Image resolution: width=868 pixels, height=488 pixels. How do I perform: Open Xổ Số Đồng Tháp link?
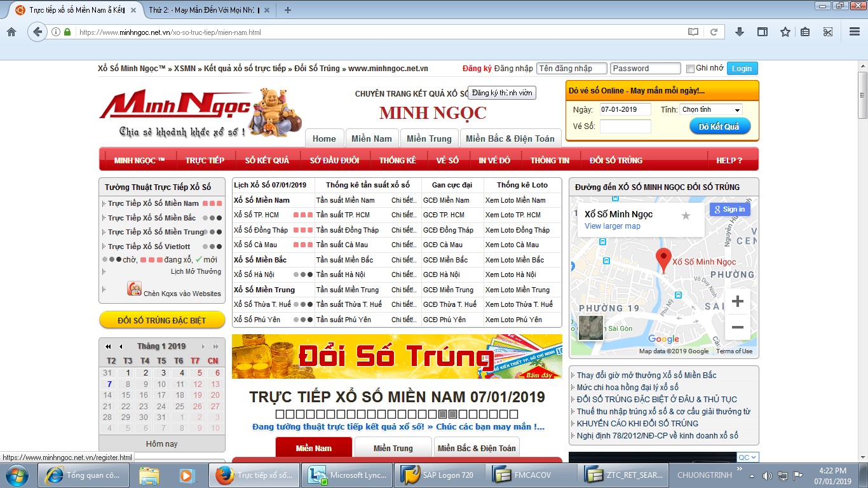click(261, 230)
